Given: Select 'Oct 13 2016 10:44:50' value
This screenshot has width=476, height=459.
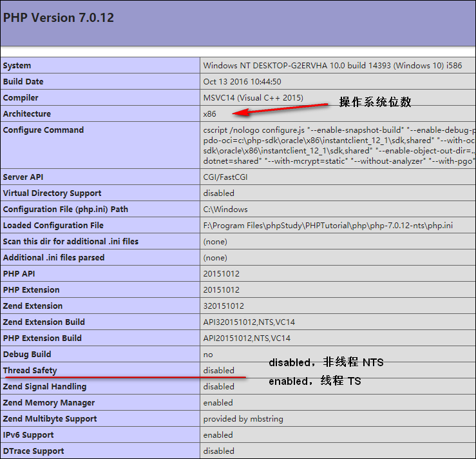Looking at the screenshot, I should (242, 82).
